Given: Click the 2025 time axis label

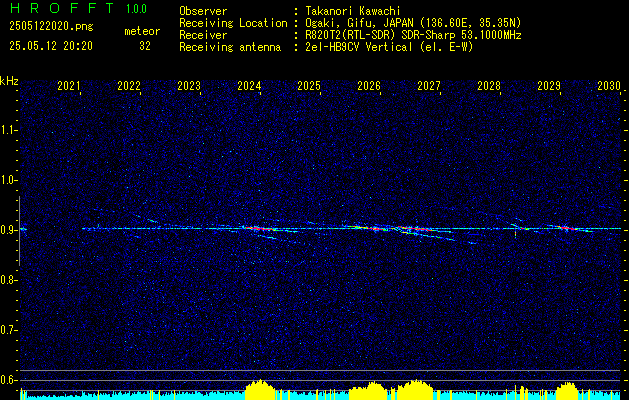Looking at the screenshot, I should pos(309,85).
